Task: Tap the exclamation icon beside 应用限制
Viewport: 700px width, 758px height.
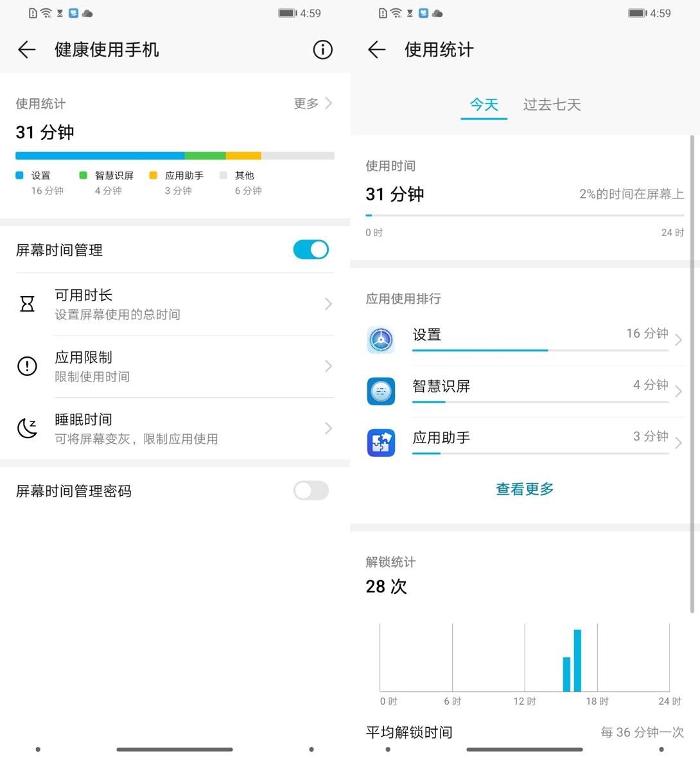Action: coord(26,366)
